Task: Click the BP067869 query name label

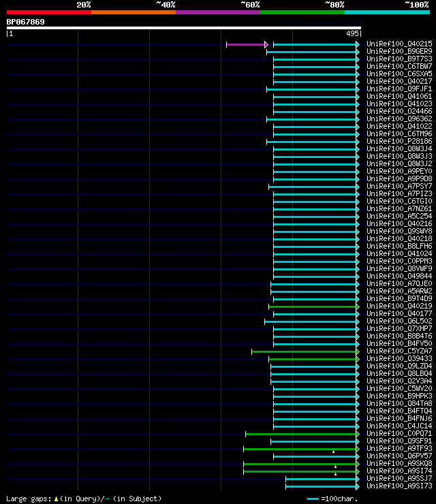Action: click(25, 22)
